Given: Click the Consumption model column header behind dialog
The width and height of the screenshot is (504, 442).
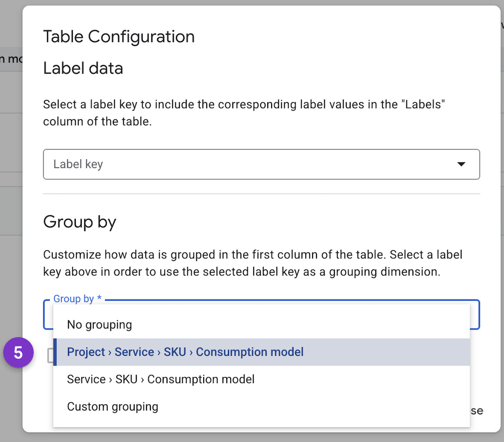Looking at the screenshot, I should (11, 59).
